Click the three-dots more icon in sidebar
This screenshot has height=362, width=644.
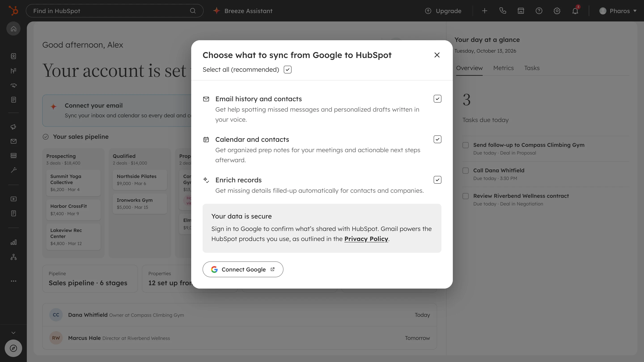pyautogui.click(x=13, y=281)
